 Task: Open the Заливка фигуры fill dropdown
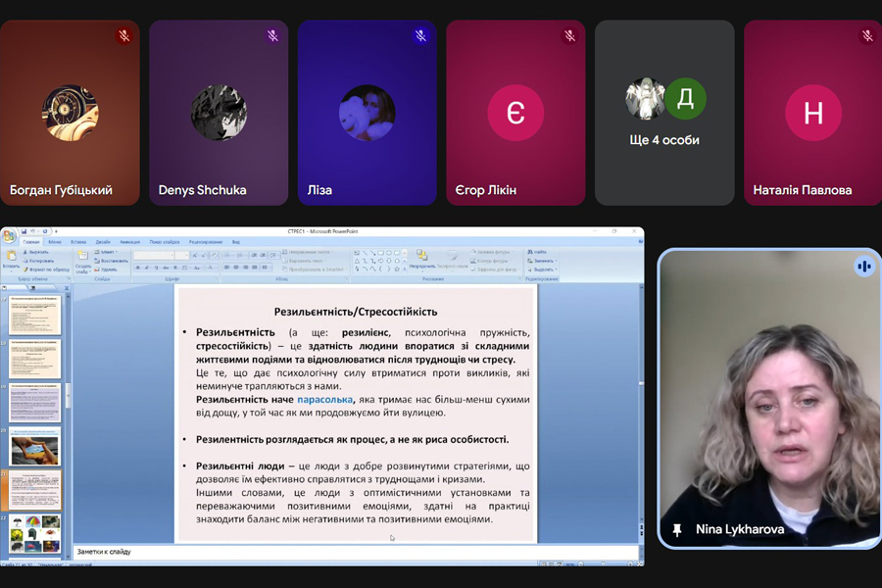pyautogui.click(x=492, y=252)
